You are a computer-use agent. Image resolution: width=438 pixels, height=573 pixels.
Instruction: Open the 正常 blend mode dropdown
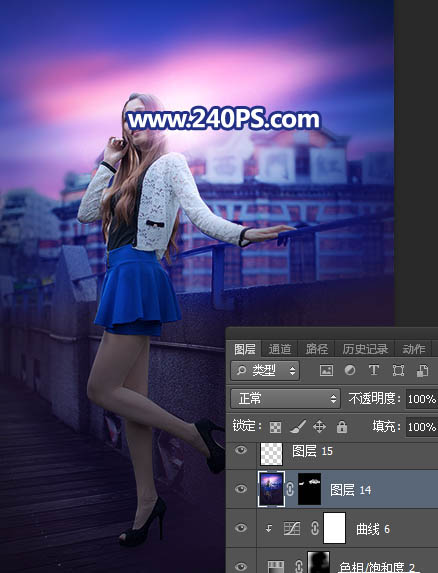(x=285, y=398)
